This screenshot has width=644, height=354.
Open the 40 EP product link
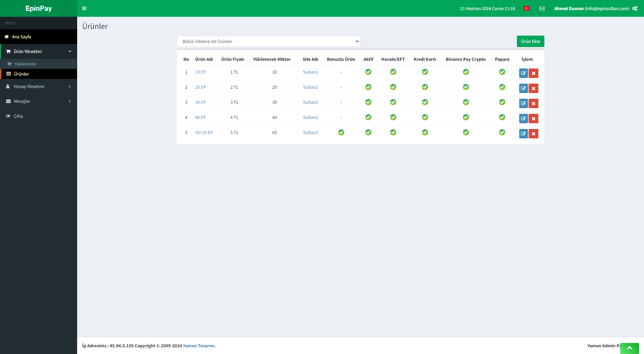(201, 117)
